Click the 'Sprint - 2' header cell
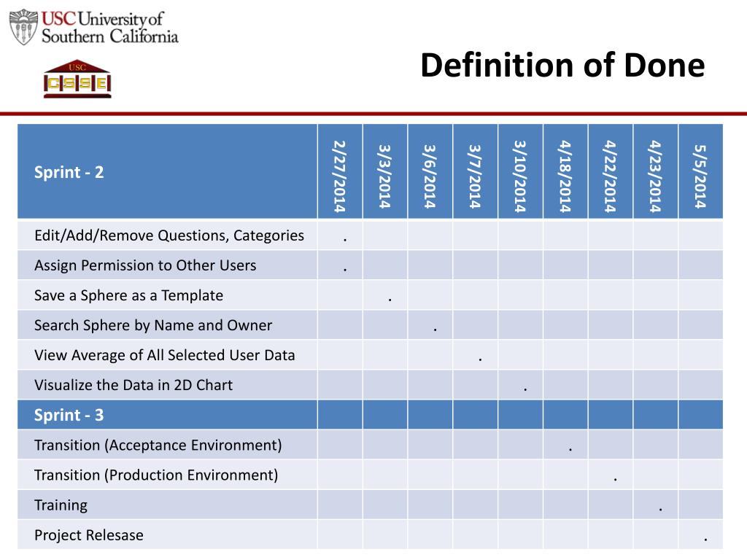Viewport: 747px width, 560px height. [167, 171]
